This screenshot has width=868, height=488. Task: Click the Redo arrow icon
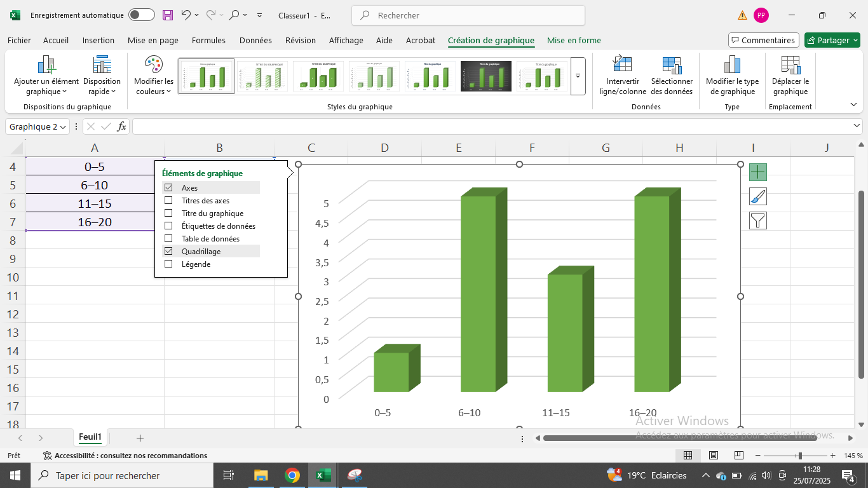(x=211, y=15)
